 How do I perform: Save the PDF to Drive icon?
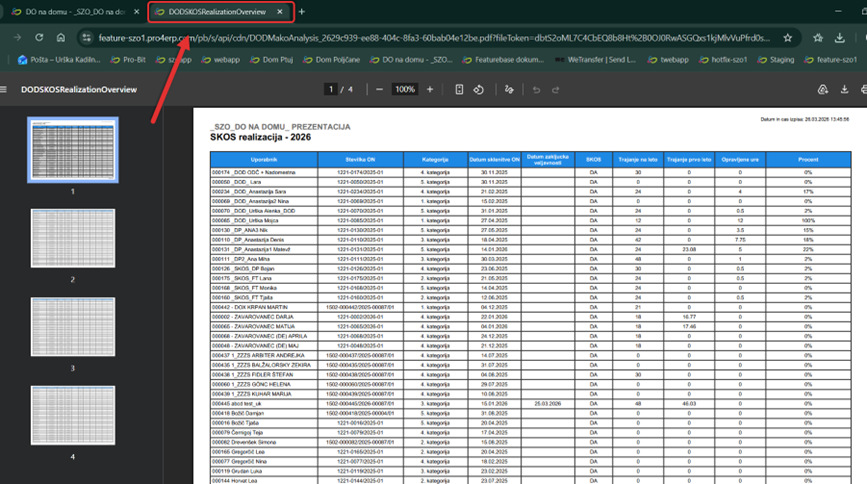(823, 89)
